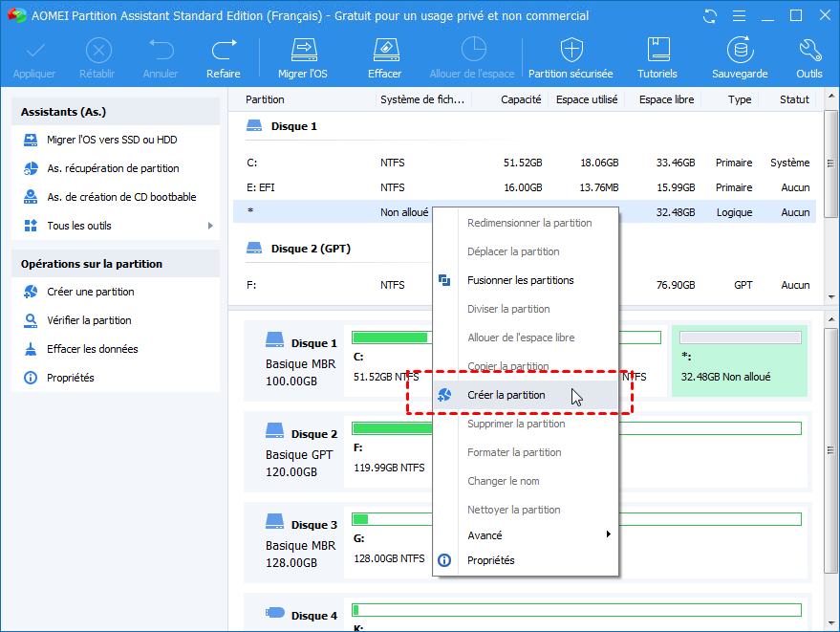Sort by the Espace libre column header
The image size is (840, 632).
point(666,99)
